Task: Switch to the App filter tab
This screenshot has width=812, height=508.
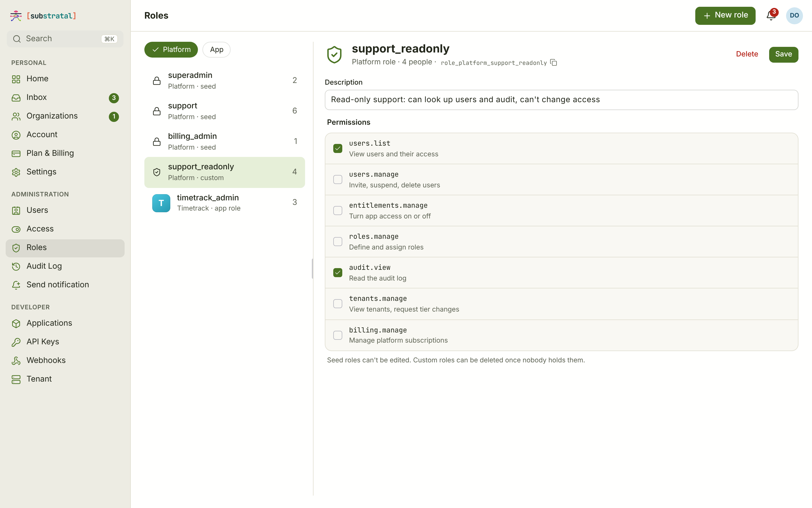Action: [x=217, y=50]
